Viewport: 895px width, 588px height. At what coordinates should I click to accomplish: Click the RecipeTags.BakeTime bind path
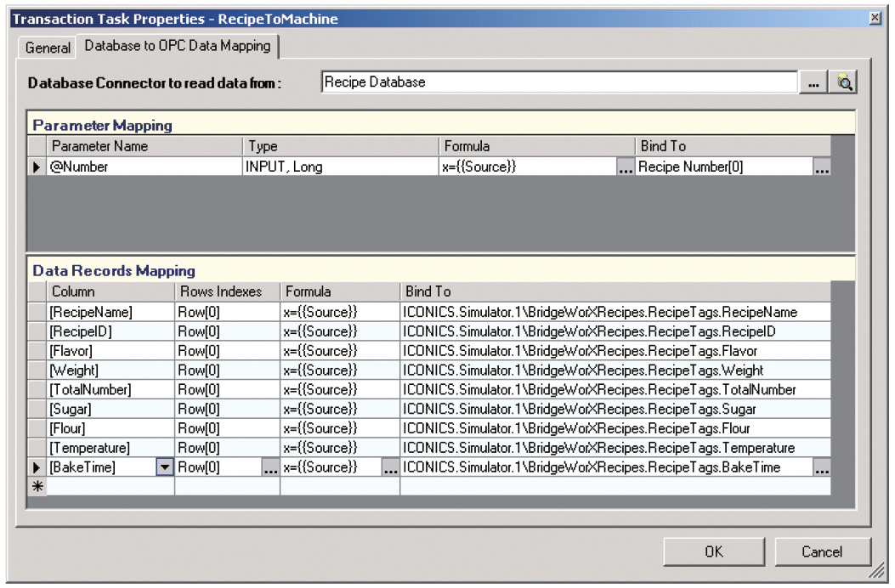coord(607,467)
